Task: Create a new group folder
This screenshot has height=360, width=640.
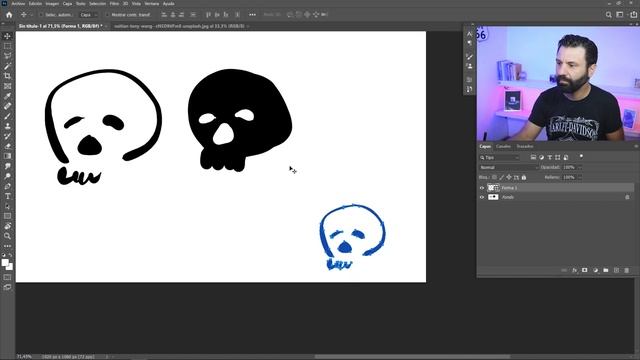Action: (606, 270)
